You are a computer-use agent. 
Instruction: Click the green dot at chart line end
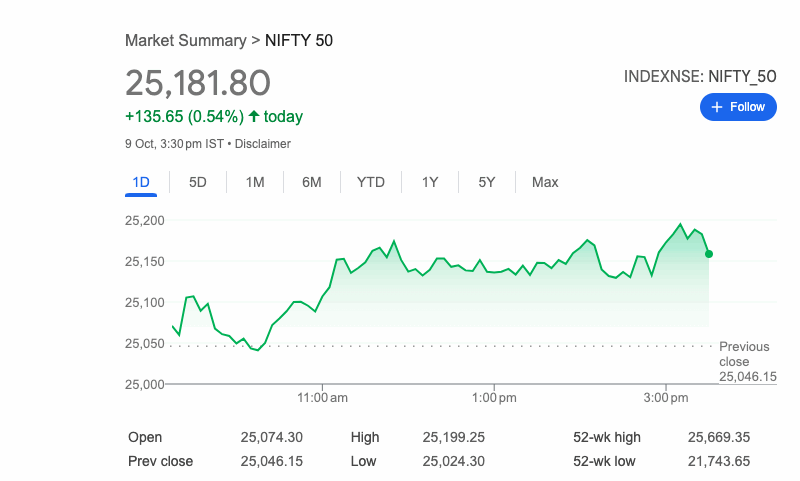point(709,254)
